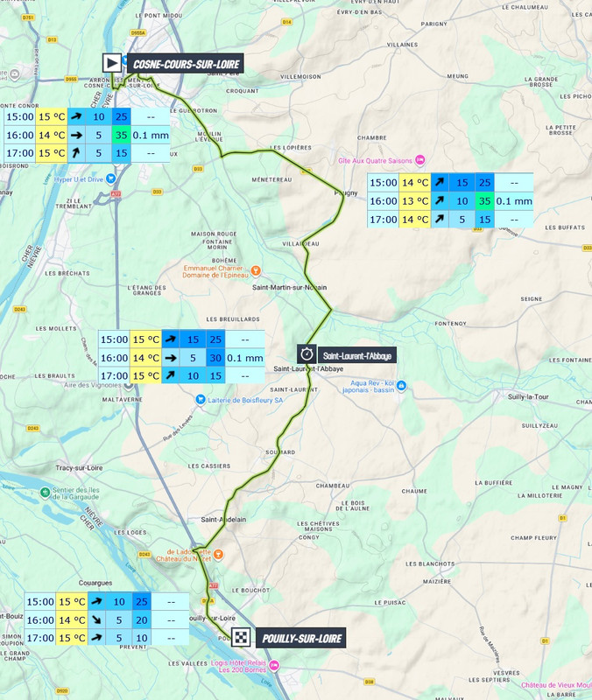This screenshot has height=700, width=592.
Task: Click the checkered finish flag icon
Action: (x=241, y=637)
